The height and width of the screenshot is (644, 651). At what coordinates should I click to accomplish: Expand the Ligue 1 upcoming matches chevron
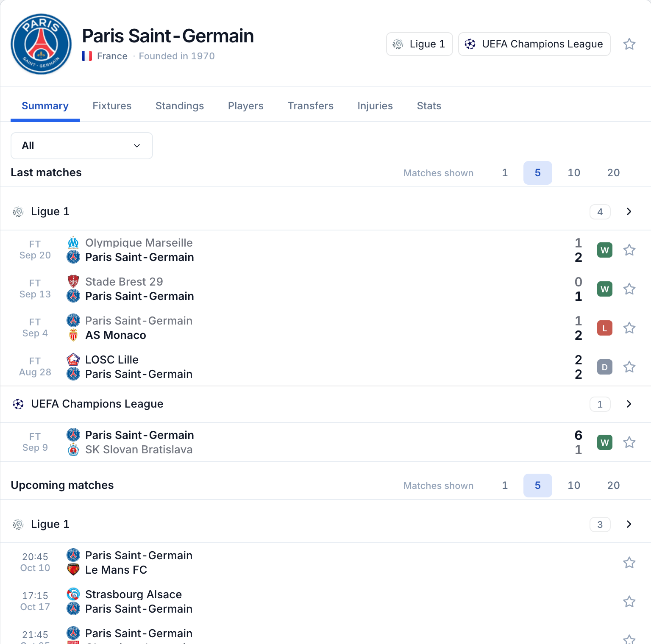[629, 524]
